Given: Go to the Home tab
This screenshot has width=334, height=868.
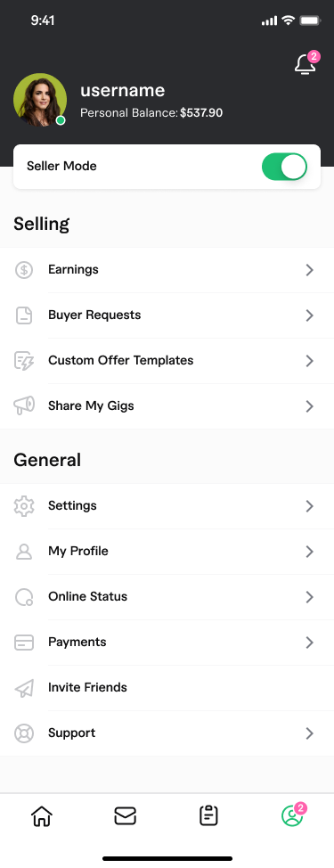Looking at the screenshot, I should click(x=42, y=816).
